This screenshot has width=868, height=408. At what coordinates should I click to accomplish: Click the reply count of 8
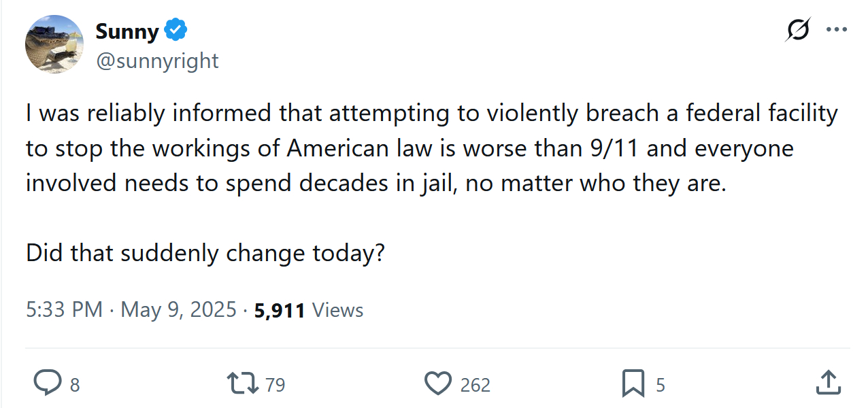75,385
